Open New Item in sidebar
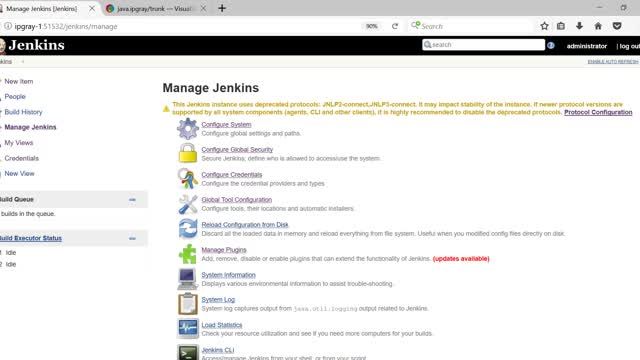The height and width of the screenshot is (360, 640). pyautogui.click(x=19, y=81)
